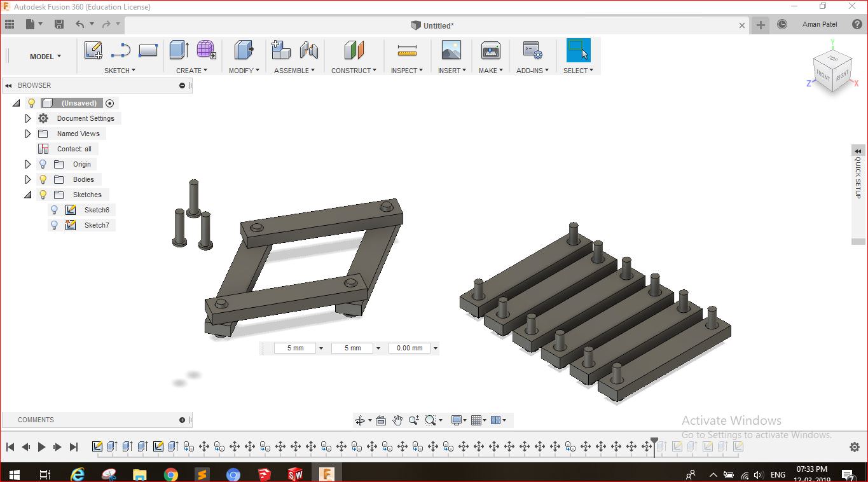Viewport: 868px width, 482px height.
Task: Expand the Comments panel
Action: [x=182, y=420]
